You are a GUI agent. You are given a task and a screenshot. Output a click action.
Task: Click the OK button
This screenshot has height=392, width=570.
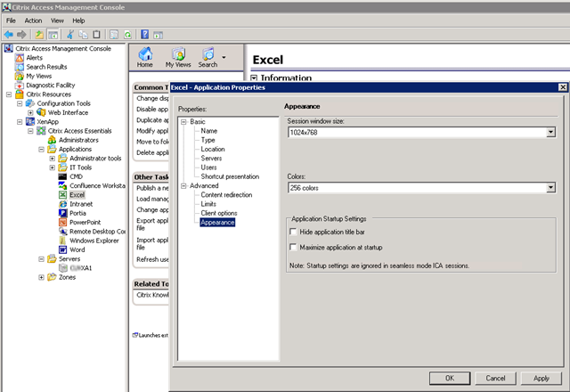[450, 378]
